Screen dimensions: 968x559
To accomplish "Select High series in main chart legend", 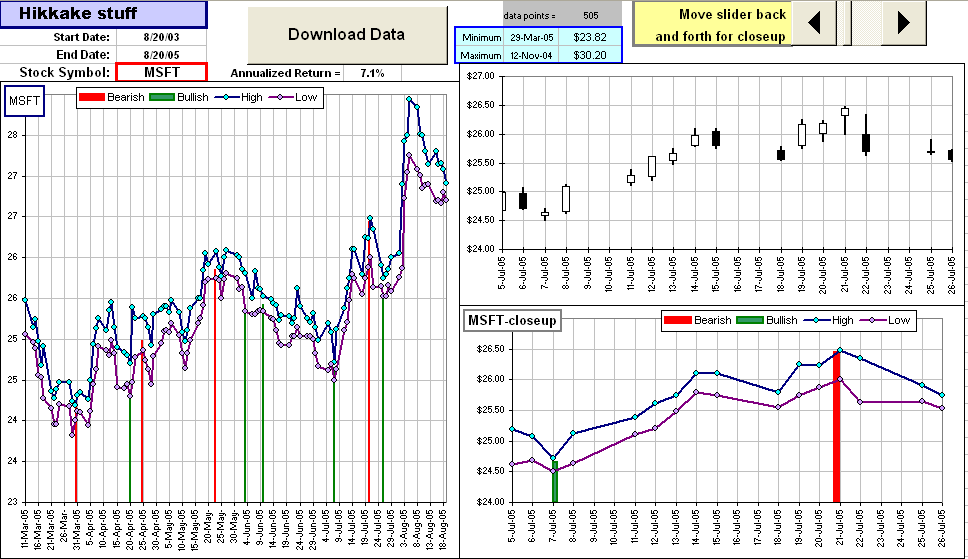I will point(241,97).
